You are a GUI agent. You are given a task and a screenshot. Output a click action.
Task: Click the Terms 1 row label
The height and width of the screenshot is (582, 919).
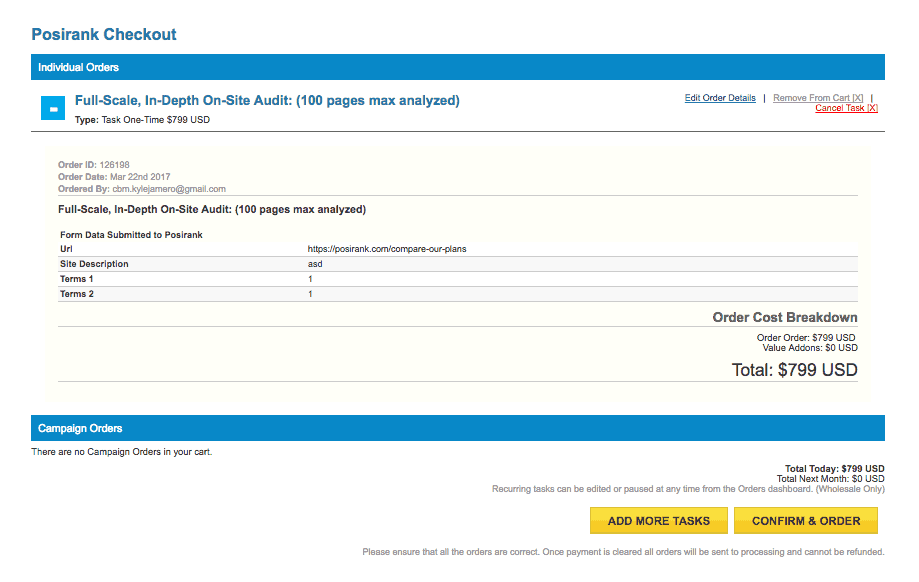pyautogui.click(x=76, y=279)
